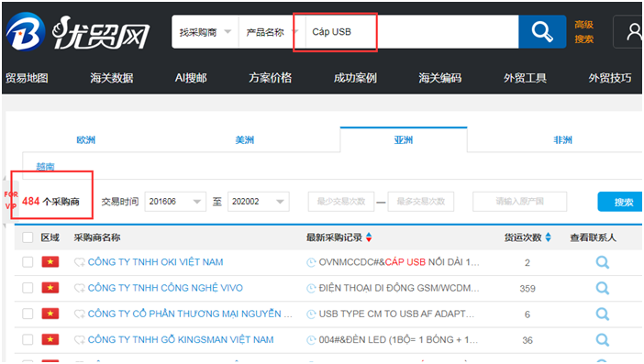Click the 优贸网 logo
The image size is (644, 364).
click(x=78, y=32)
